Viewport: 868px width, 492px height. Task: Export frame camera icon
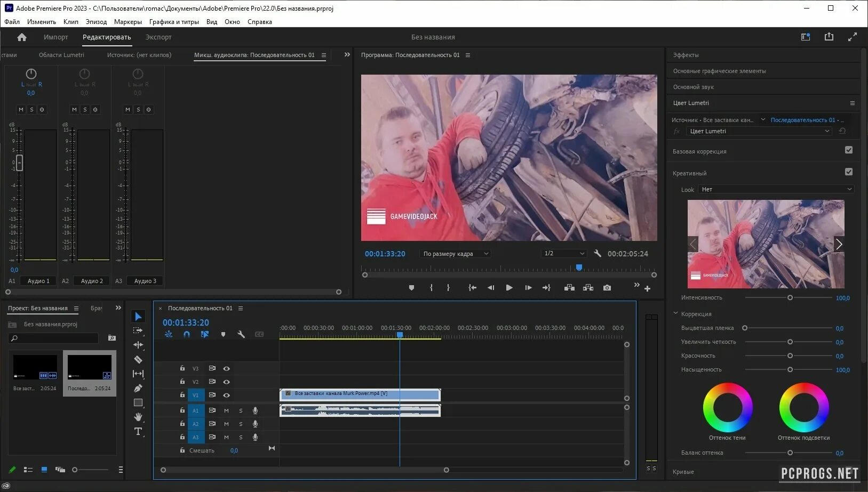point(607,288)
